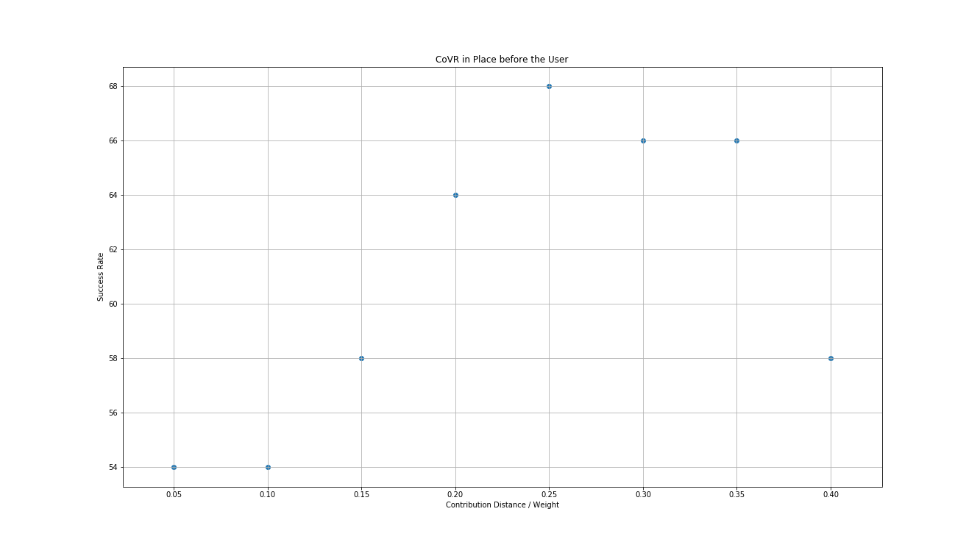Image resolution: width=980 pixels, height=556 pixels.
Task: Choose the 62 y-axis tick label
Action: point(113,250)
